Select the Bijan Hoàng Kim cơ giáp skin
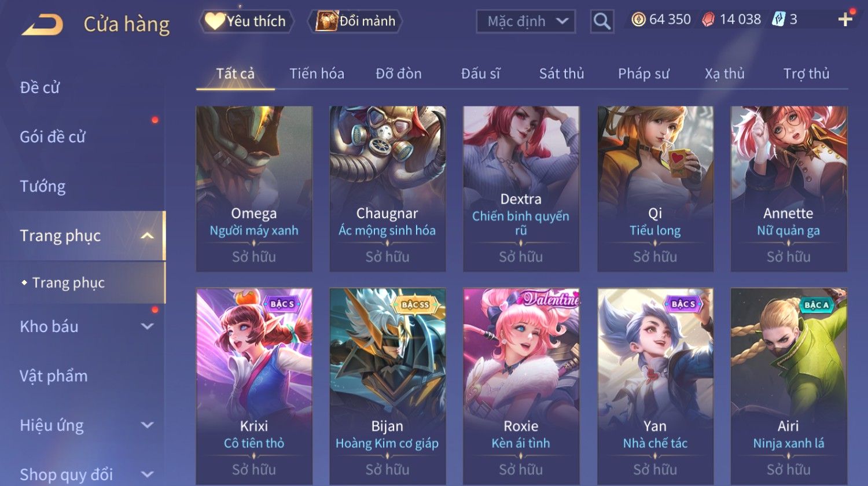 point(387,386)
